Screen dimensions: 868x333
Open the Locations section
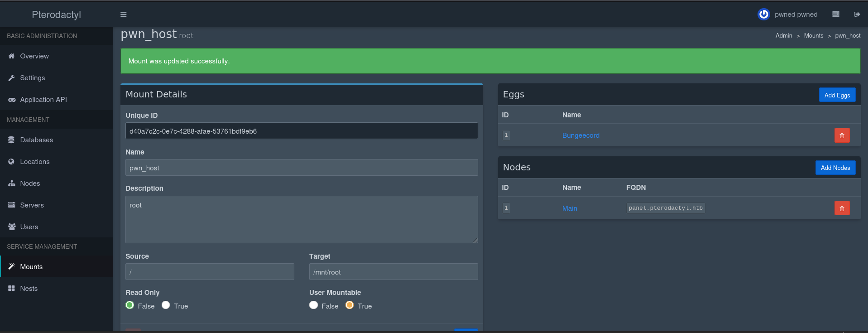point(57,162)
